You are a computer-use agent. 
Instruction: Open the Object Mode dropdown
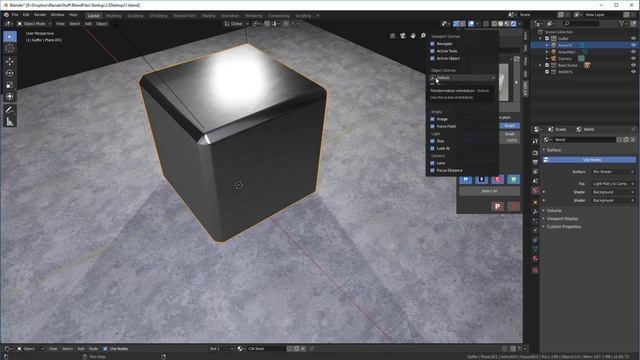pyautogui.click(x=34, y=24)
